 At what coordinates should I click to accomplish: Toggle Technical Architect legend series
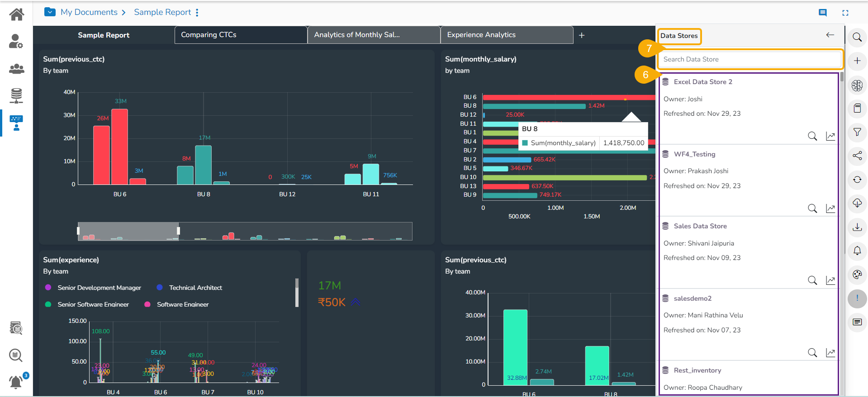[195, 288]
